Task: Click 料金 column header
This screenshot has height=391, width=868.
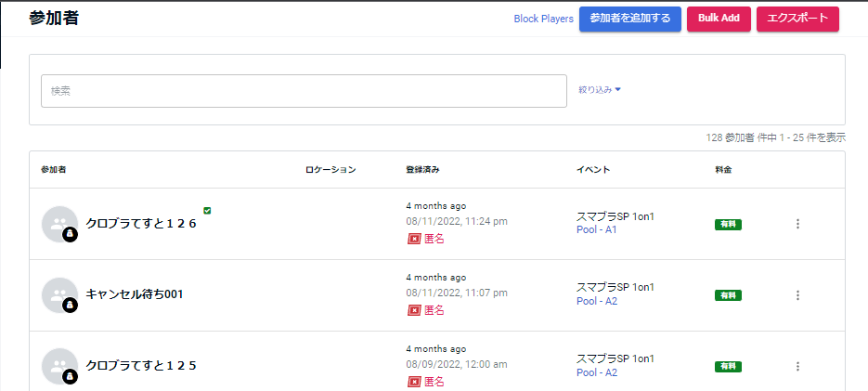Action: (x=723, y=169)
